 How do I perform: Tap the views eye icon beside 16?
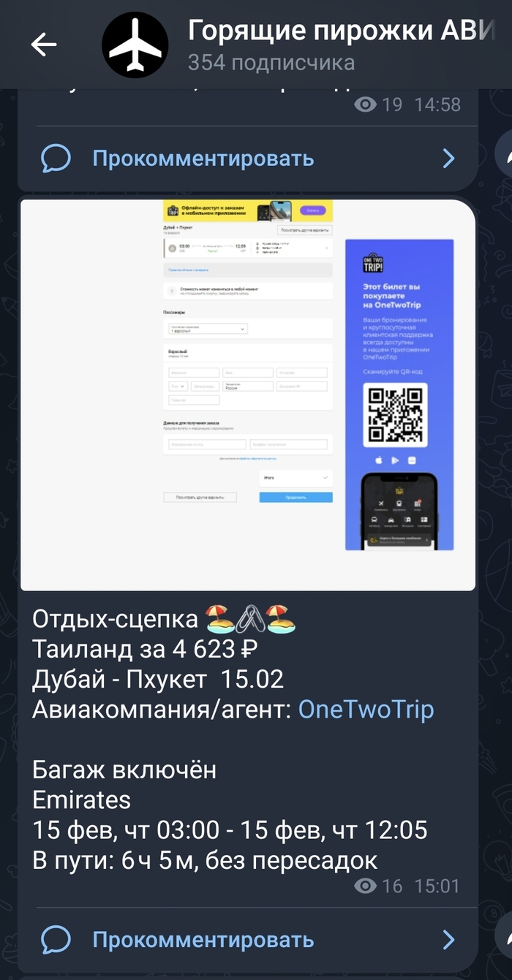pyautogui.click(x=365, y=886)
